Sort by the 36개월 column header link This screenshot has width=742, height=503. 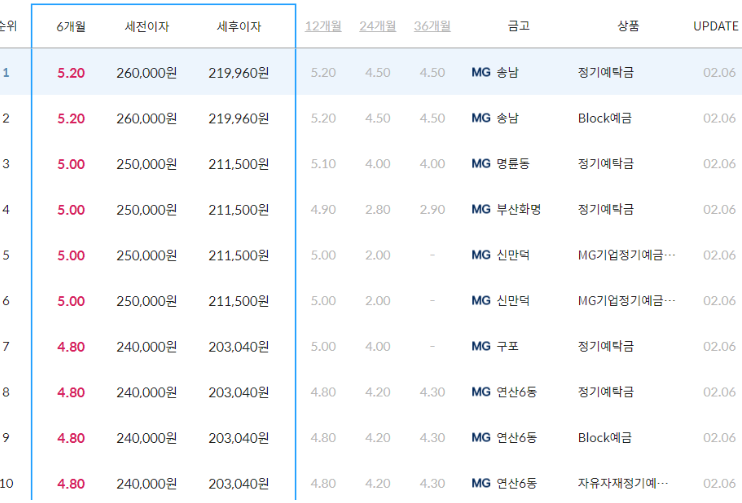432,26
